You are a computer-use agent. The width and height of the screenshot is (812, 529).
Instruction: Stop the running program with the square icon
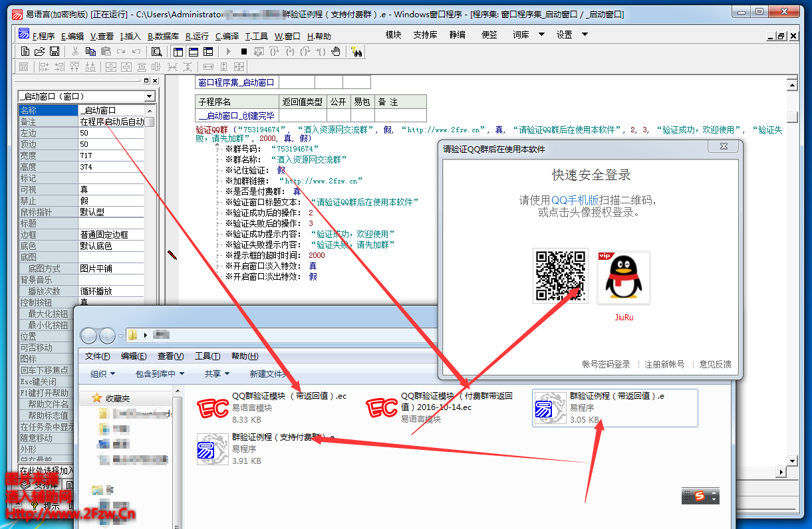[x=244, y=51]
